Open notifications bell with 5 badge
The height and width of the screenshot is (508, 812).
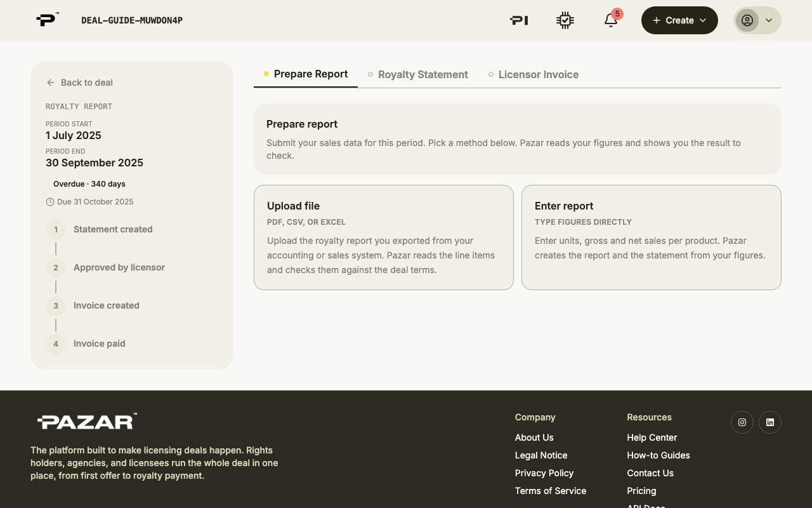click(611, 20)
